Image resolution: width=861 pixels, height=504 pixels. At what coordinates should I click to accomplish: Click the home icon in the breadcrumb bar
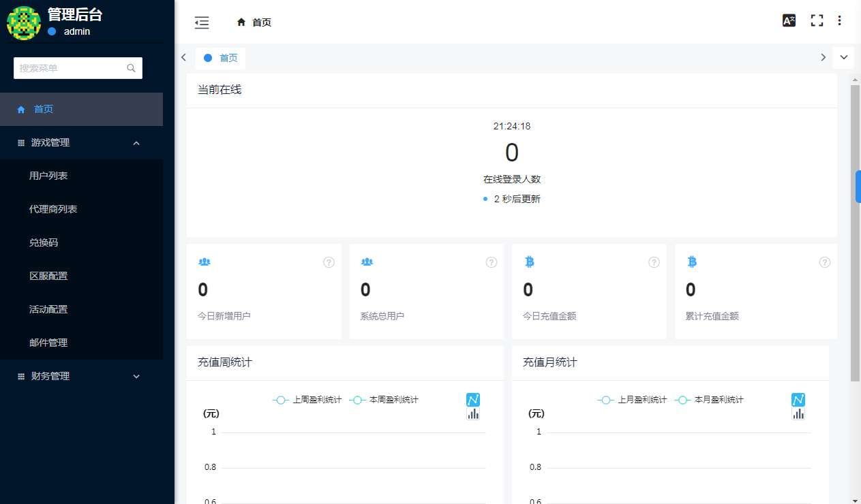[x=241, y=22]
